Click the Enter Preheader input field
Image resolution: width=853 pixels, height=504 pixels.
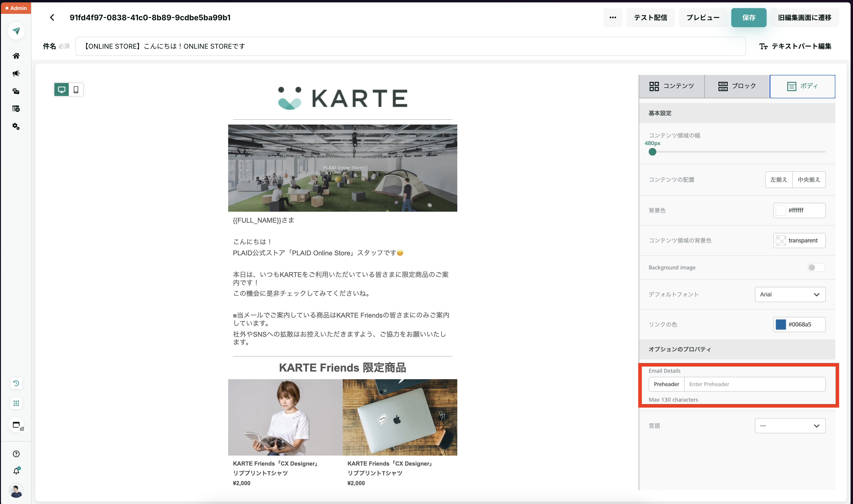(754, 384)
